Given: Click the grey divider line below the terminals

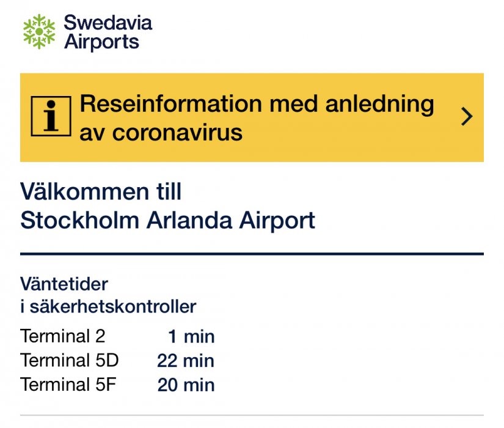Looking at the screenshot, I should [252, 416].
